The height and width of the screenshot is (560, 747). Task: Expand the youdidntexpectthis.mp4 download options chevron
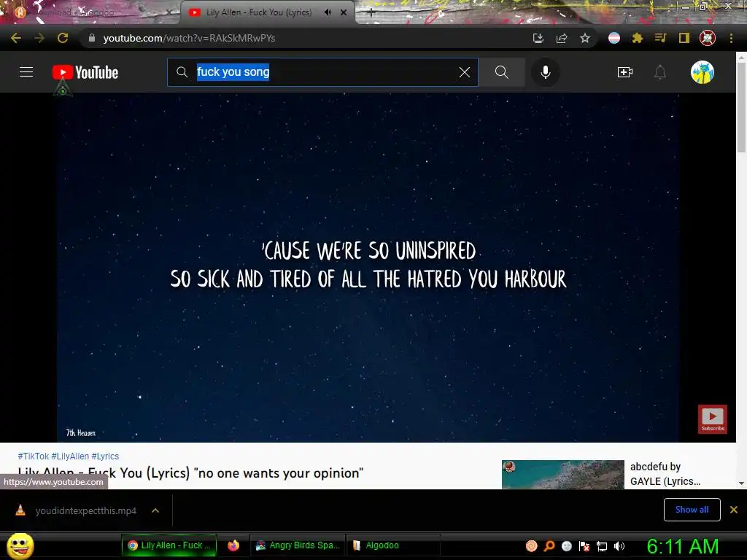click(155, 510)
